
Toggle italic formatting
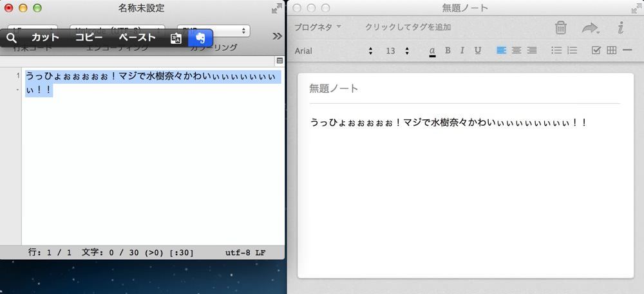coord(462,50)
